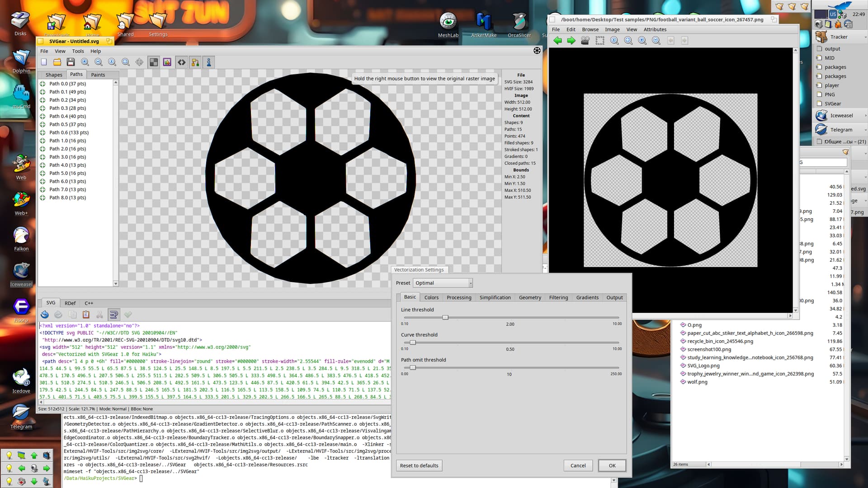Open the Tools menu in SVGear
The image size is (868, 488).
coord(78,51)
